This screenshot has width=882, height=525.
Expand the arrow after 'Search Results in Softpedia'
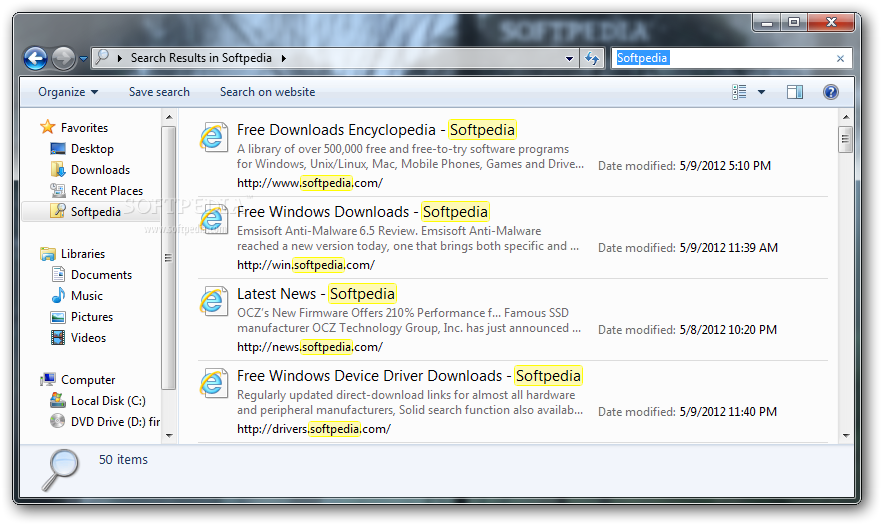point(284,58)
